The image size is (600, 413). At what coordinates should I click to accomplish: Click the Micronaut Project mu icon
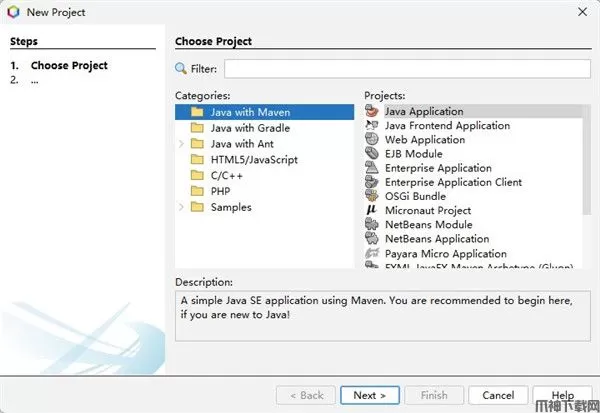click(x=372, y=211)
